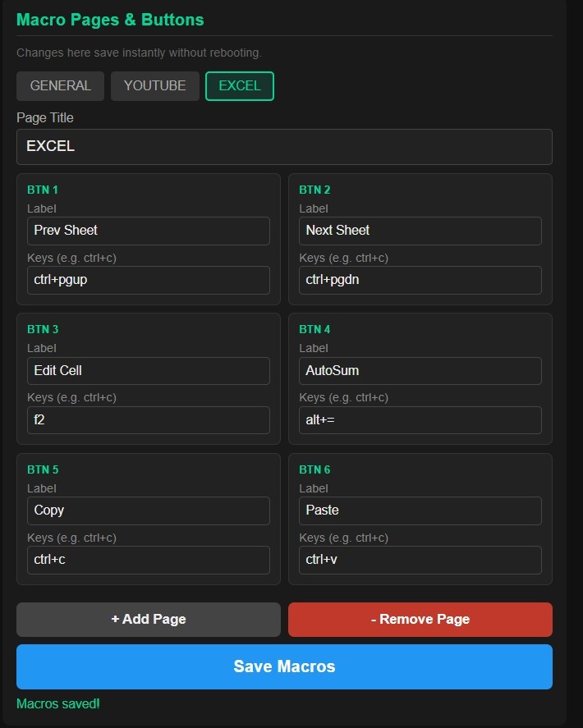Click the + Add Page button

pos(149,620)
